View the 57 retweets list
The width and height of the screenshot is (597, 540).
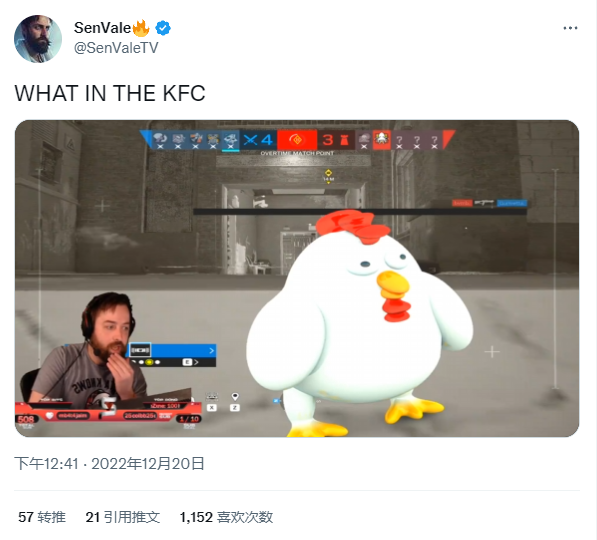(x=42, y=517)
